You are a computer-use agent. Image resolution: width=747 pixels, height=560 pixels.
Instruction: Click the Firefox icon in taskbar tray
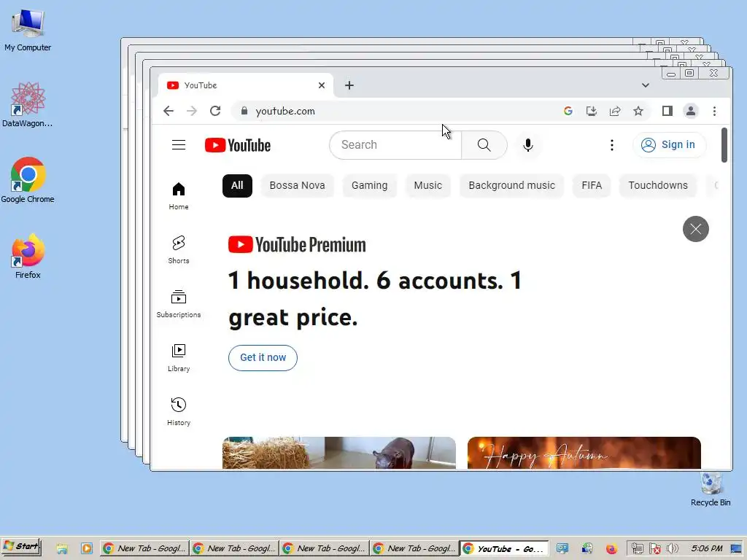tap(611, 549)
